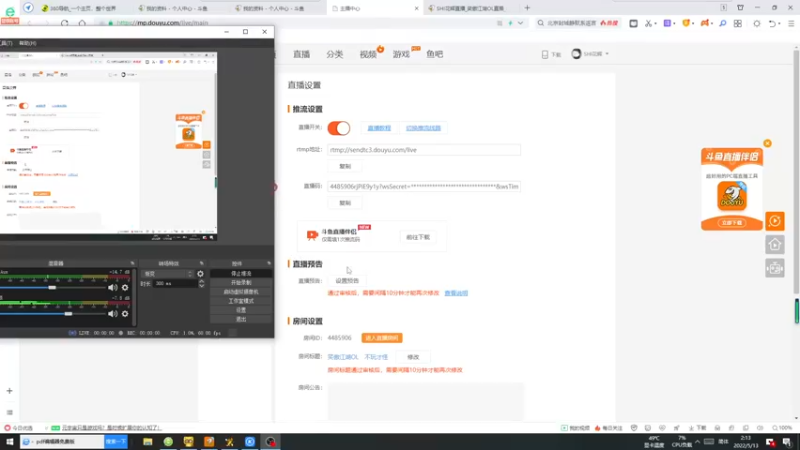Click the yellow shield extension icon
Image resolution: width=800 pixels, height=450 pixels.
686,23
